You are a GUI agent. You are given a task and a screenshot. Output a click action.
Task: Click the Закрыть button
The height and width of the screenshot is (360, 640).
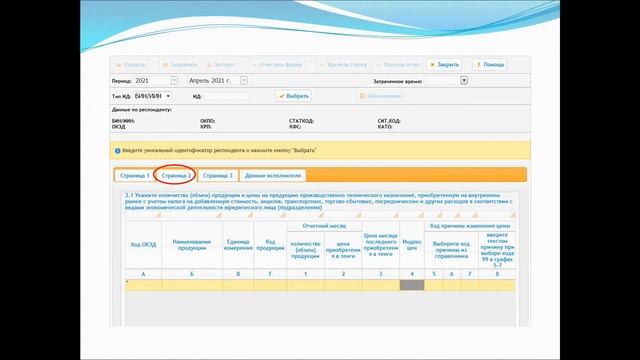(444, 65)
